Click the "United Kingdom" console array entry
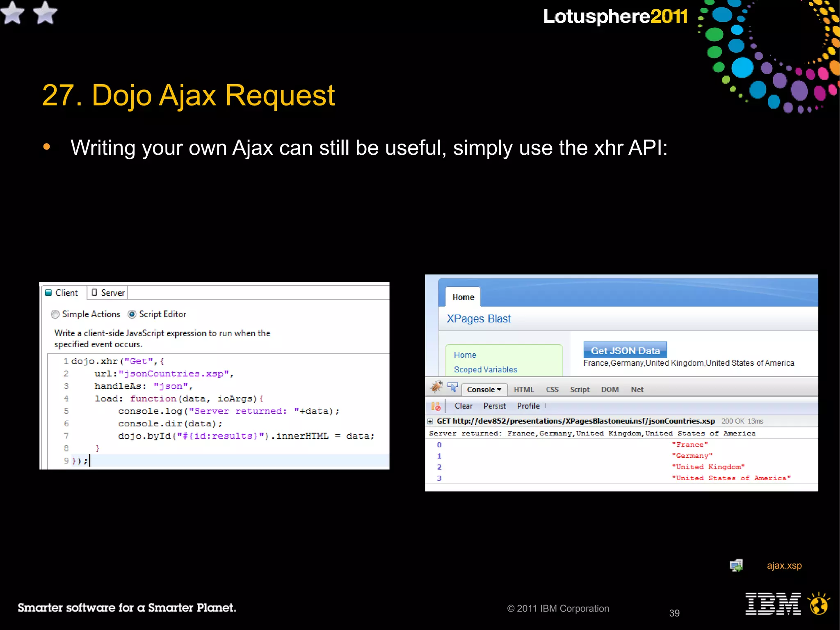Screen dimensions: 840x630 tap(708, 467)
